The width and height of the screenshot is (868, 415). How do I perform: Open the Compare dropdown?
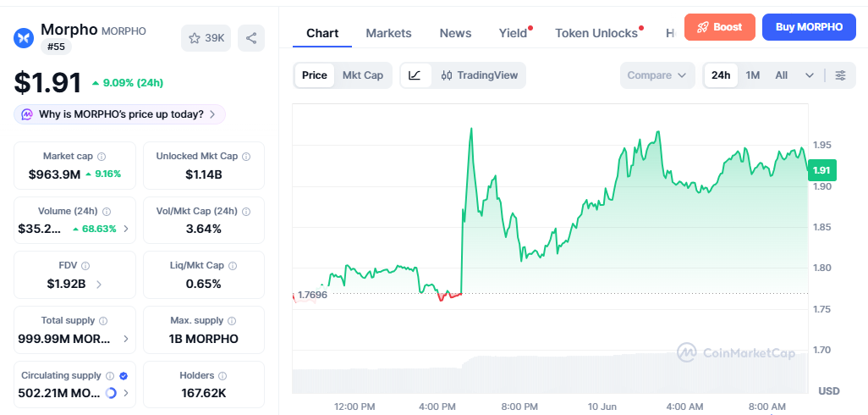[657, 75]
